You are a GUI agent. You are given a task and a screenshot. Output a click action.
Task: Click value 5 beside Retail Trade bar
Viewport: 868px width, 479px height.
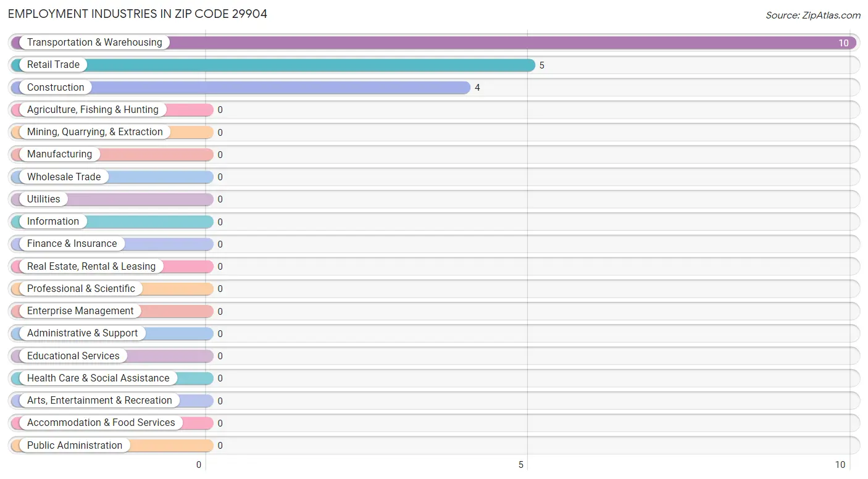[542, 65]
